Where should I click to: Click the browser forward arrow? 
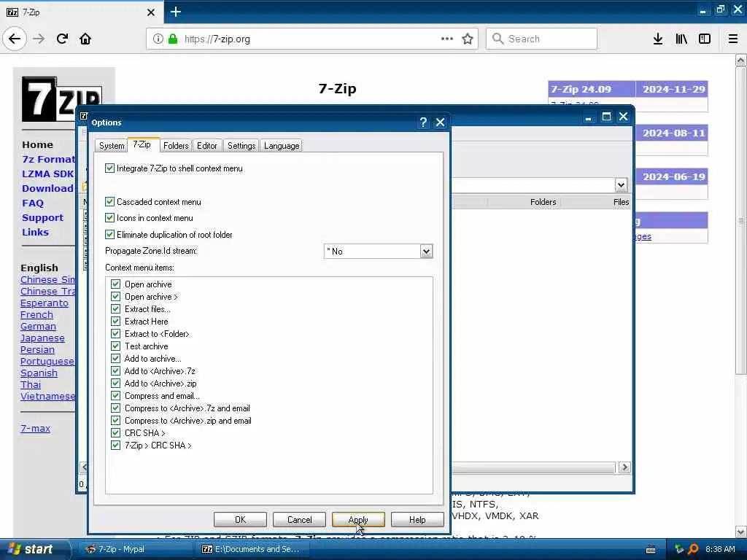click(x=39, y=39)
